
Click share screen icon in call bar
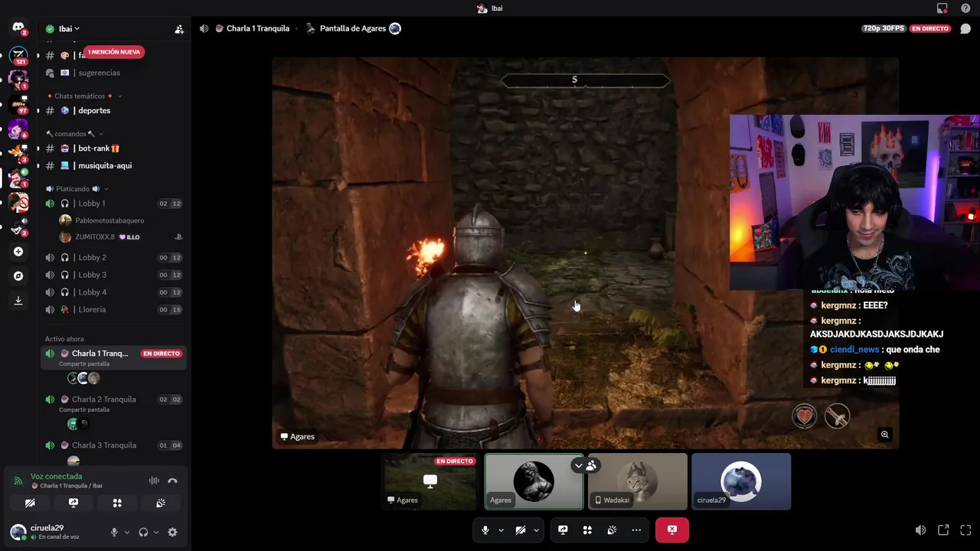click(x=563, y=530)
